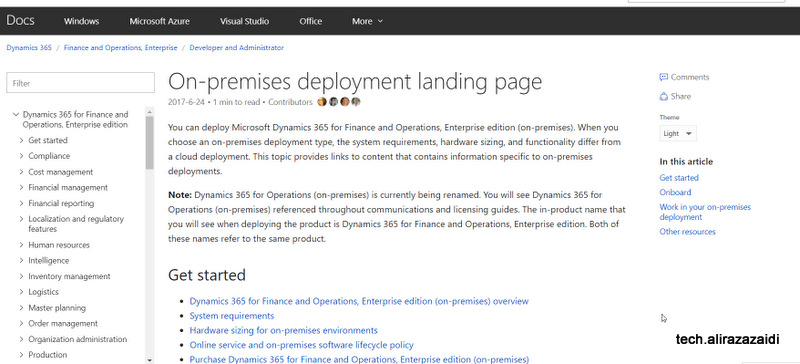Expand Localization and regulatory features item
The image size is (800, 364).
pos(21,219)
